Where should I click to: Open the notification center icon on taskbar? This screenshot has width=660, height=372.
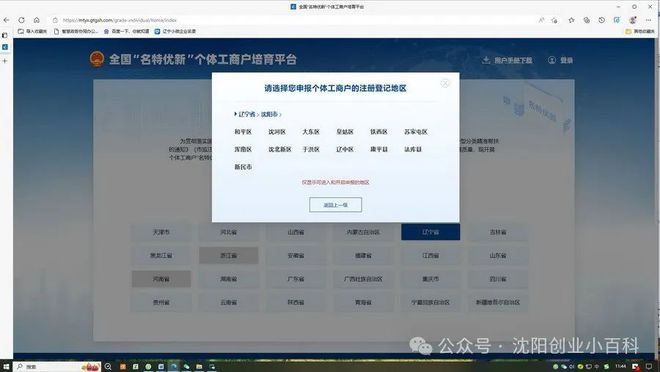tap(649, 367)
